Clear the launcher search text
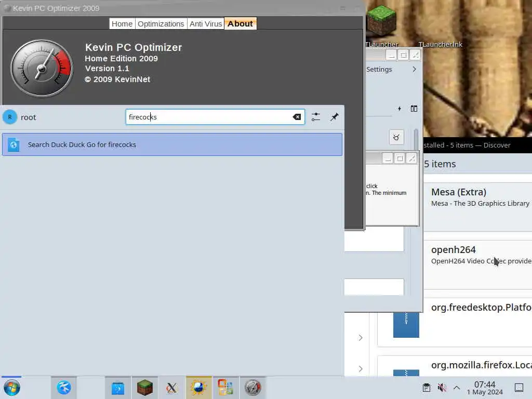Screen dimensions: 532x399 coord(297,117)
